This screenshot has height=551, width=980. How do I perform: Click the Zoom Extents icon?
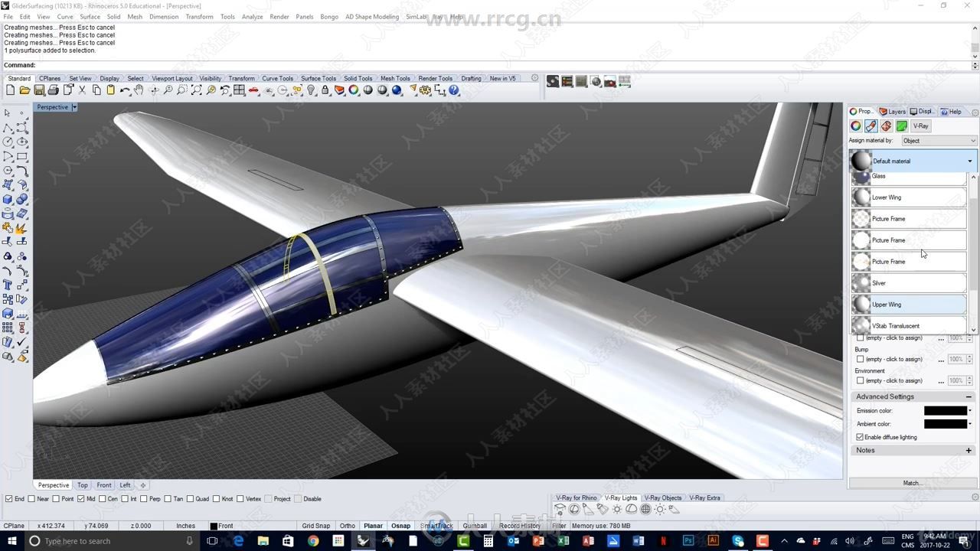coord(197,90)
